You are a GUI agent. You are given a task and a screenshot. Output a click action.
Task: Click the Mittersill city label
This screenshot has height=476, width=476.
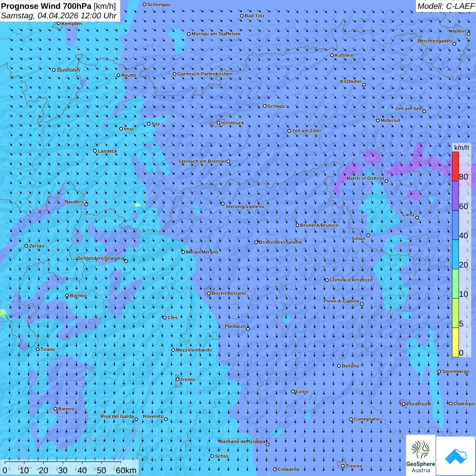pyautogui.click(x=390, y=120)
